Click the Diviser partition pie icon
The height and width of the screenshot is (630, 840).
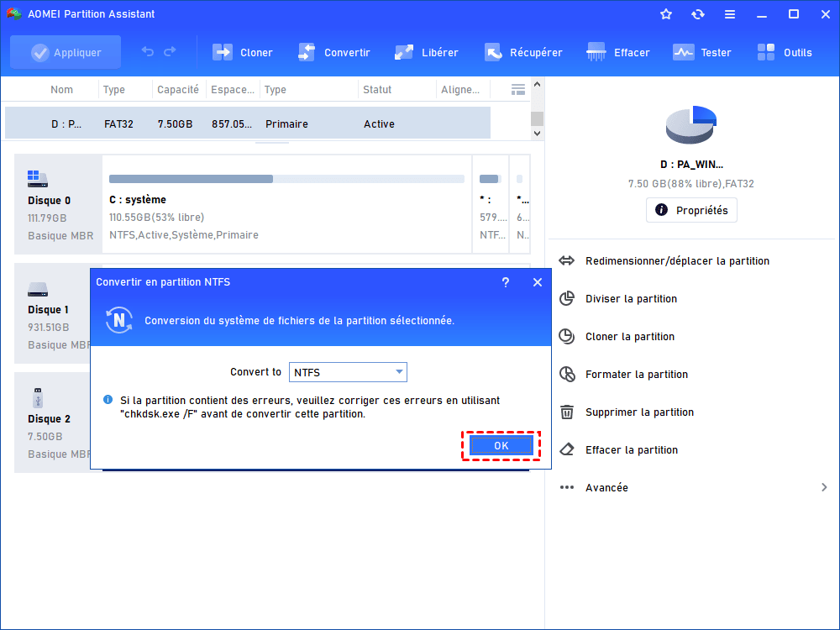[567, 298]
